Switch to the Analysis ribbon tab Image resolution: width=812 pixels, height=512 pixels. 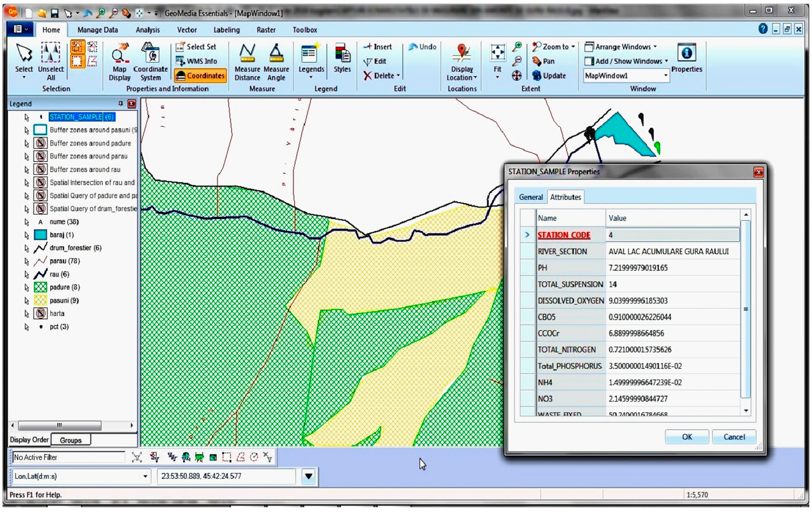[x=148, y=30]
